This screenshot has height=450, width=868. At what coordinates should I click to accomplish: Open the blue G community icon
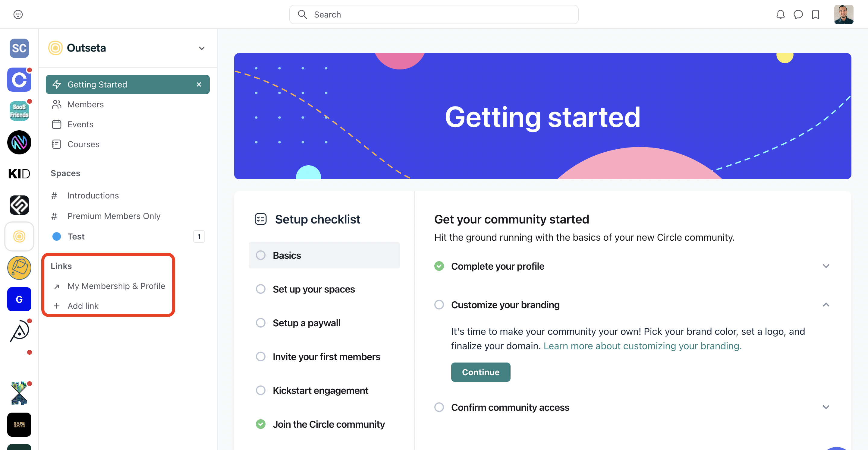coord(19,299)
